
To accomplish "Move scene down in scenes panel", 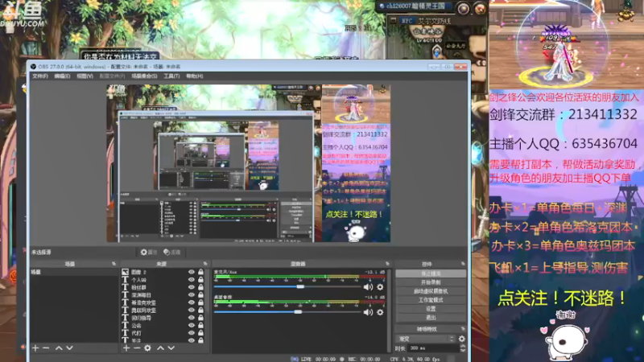I will click(x=69, y=348).
